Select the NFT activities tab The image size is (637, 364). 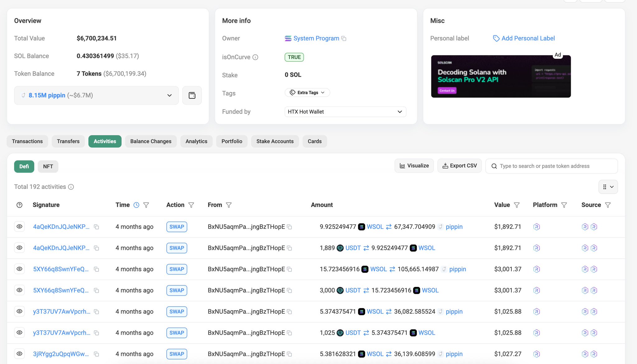(x=48, y=166)
